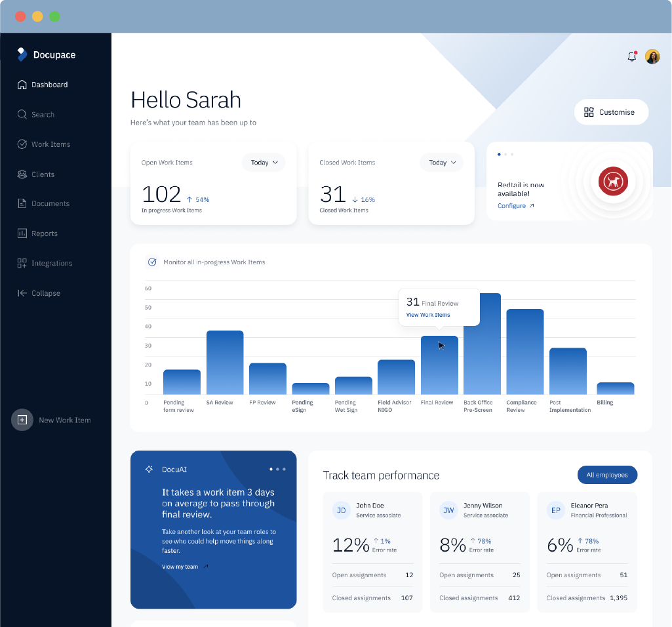Viewport: 672px width, 627px height.
Task: Click the Reports chart icon in sidebar
Action: click(22, 233)
